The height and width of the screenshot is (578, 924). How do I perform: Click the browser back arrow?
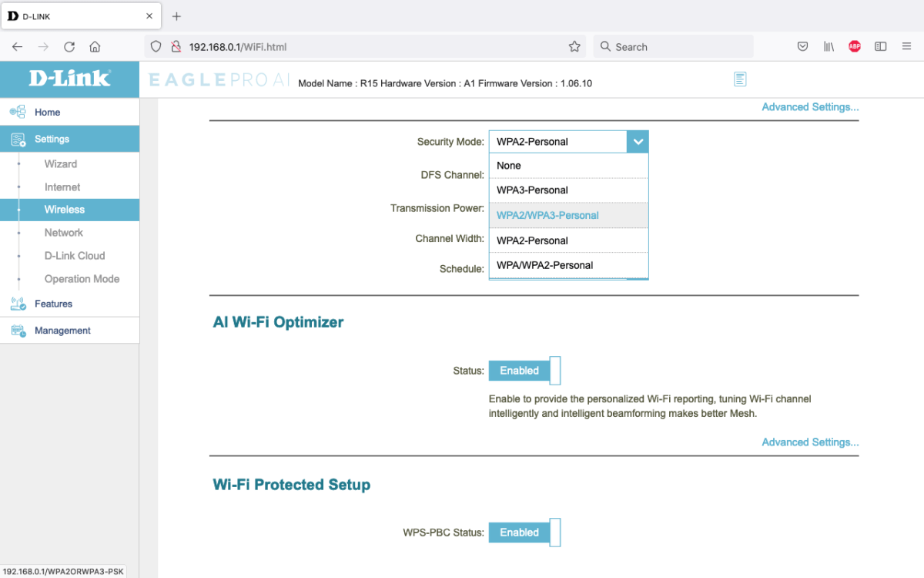click(17, 46)
